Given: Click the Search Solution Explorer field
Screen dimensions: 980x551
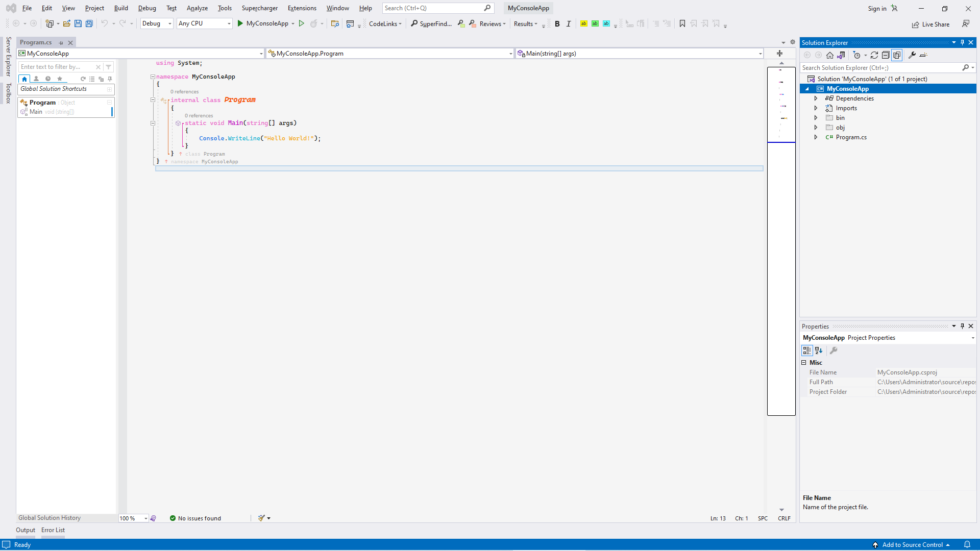Looking at the screenshot, I should pyautogui.click(x=880, y=67).
